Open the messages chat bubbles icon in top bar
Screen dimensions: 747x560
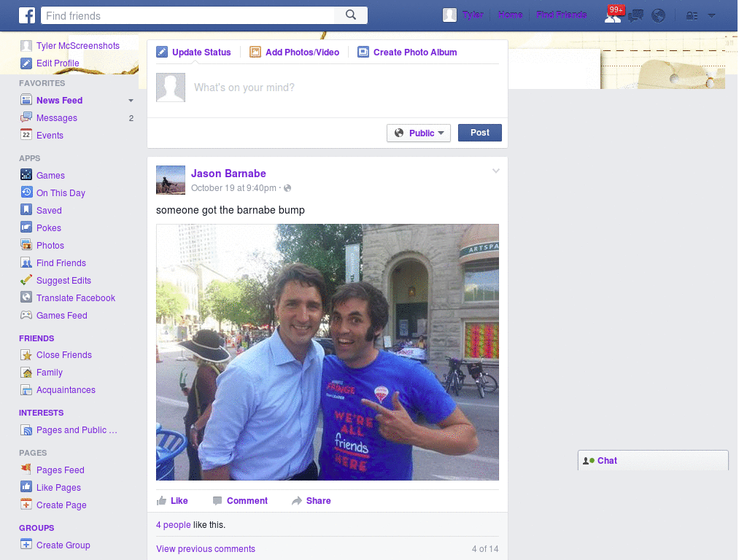coord(635,16)
